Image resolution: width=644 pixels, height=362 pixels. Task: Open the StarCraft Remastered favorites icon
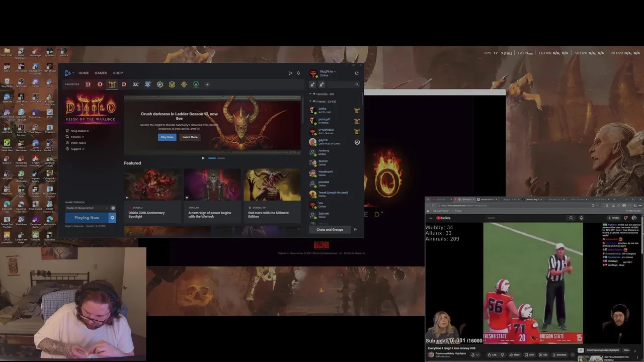coord(136,84)
